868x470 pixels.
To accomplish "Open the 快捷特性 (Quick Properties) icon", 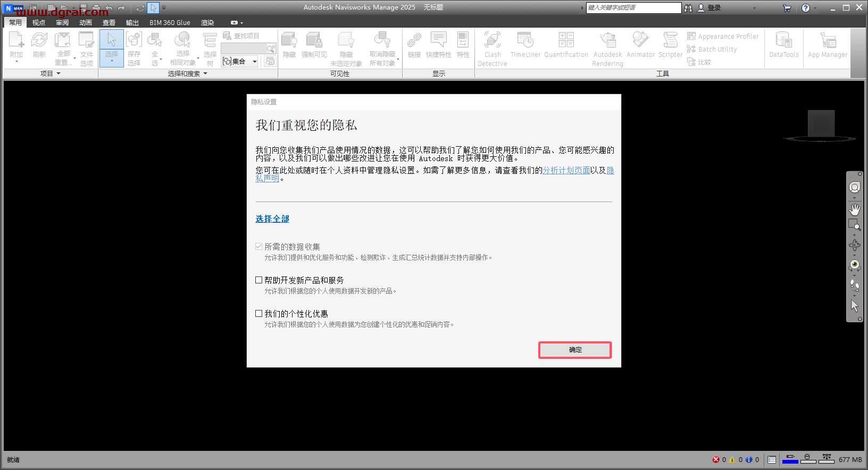I will click(x=439, y=40).
